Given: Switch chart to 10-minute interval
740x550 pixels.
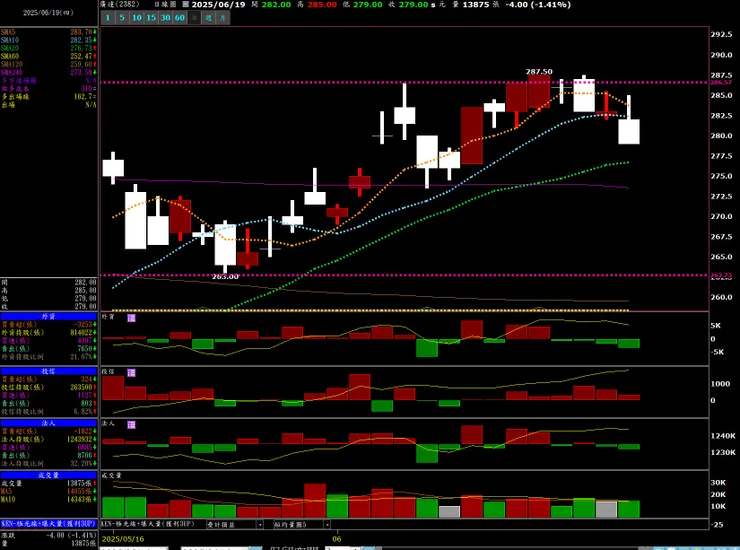Looking at the screenshot, I should pyautogui.click(x=137, y=18).
